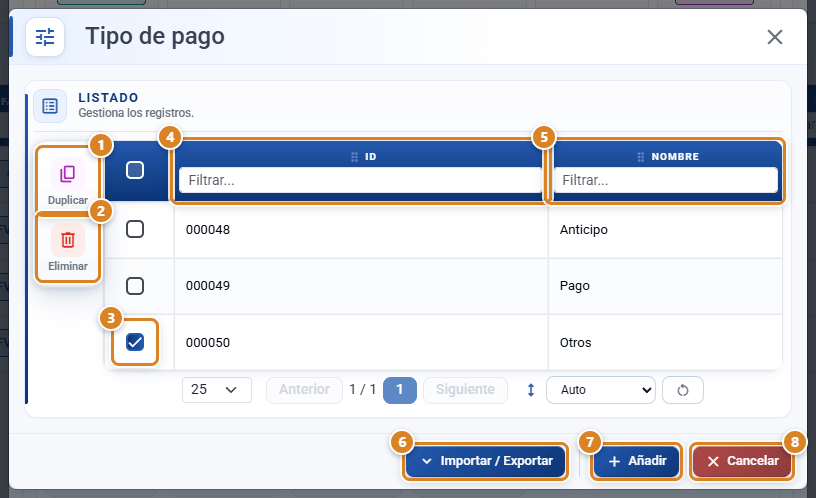Screen dimensions: 816x498
Task: Click the Otros name cell
Action: [x=666, y=342]
